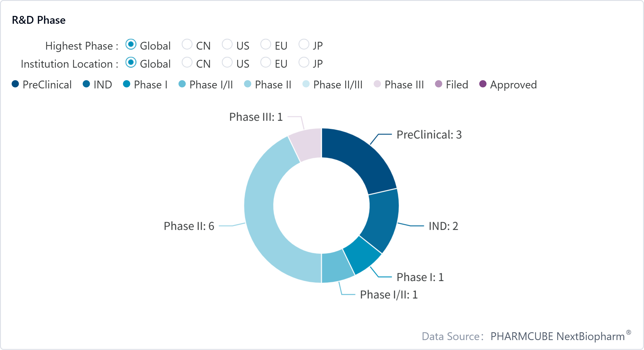Select Global radio for Highest Phase

click(x=131, y=45)
